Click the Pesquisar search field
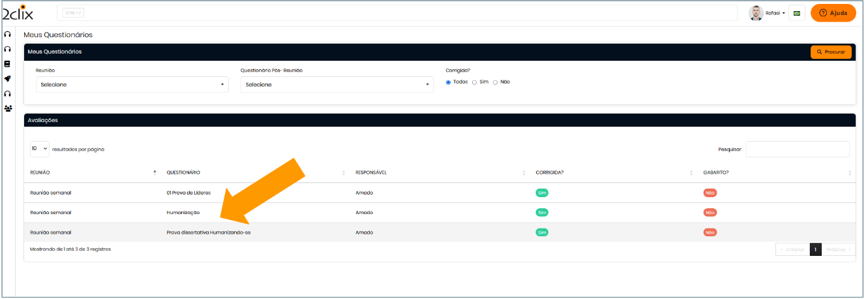 797,149
